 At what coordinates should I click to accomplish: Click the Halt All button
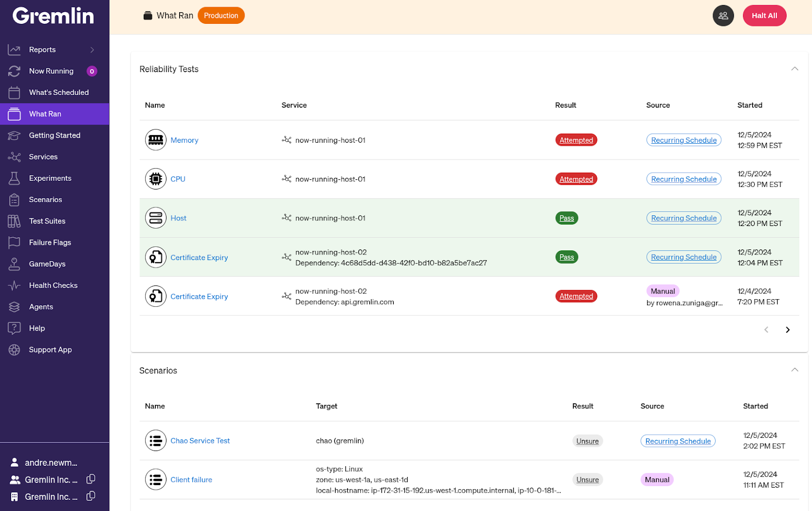[764, 16]
